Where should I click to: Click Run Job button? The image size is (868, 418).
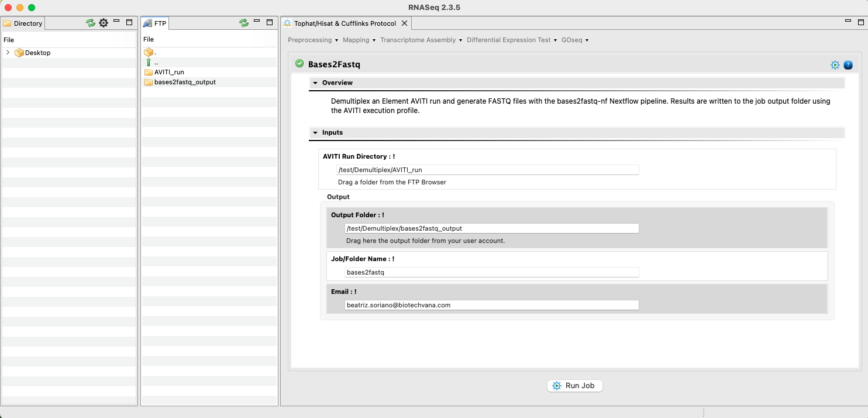point(575,386)
